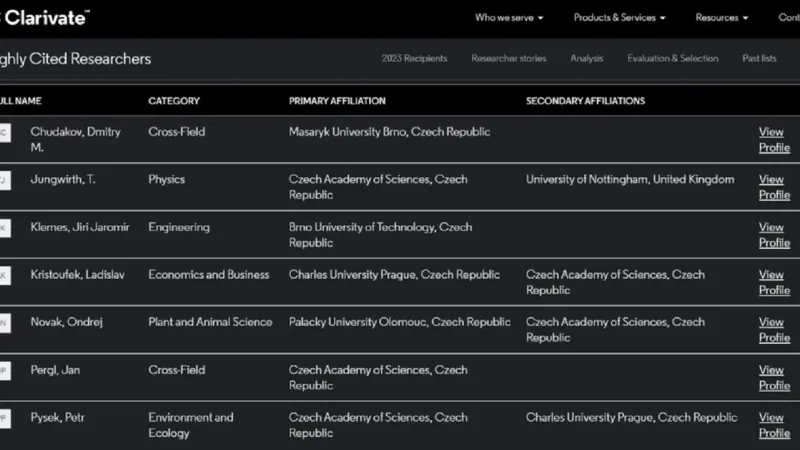The height and width of the screenshot is (450, 800).
Task: Click the avatar badge beside Pysek, Petr
Action: click(4, 418)
